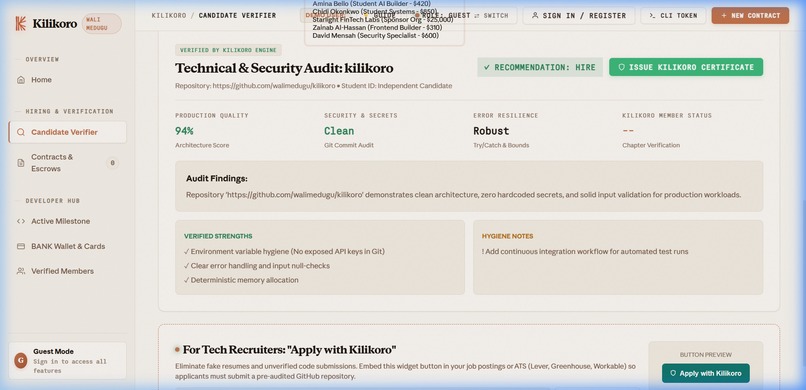Image resolution: width=806 pixels, height=390 pixels.
Task: Click the terminal icon in CLI Token
Action: click(652, 15)
